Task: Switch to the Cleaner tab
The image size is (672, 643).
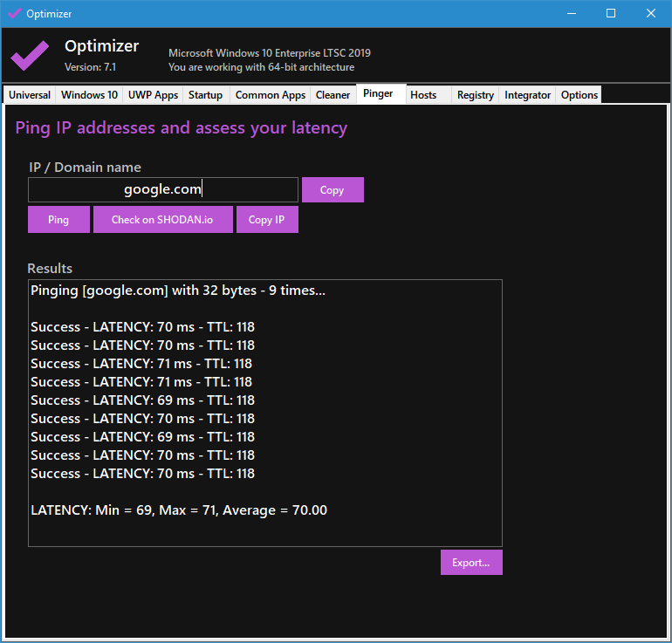Action: 333,95
